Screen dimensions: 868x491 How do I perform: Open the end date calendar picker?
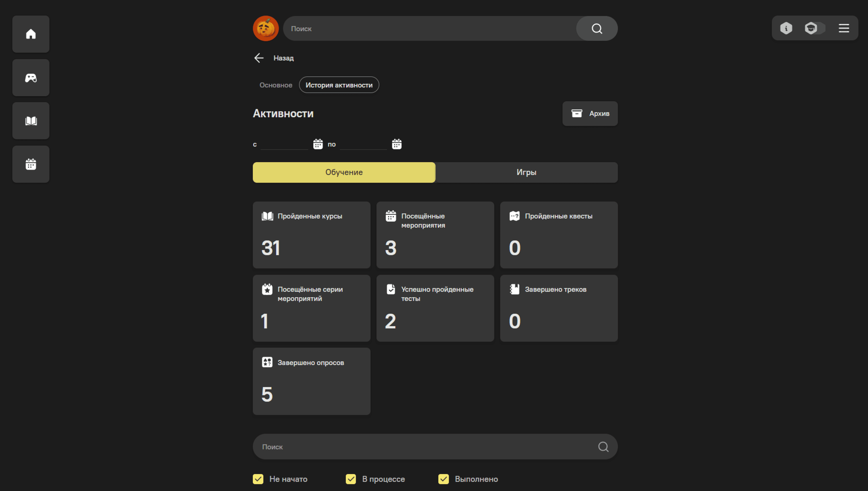[397, 144]
